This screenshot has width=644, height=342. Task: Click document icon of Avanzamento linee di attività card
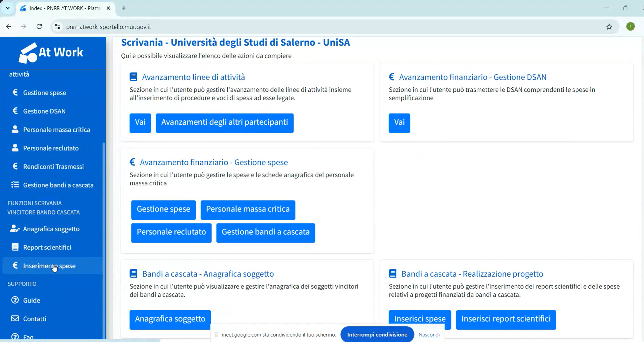pyautogui.click(x=133, y=77)
